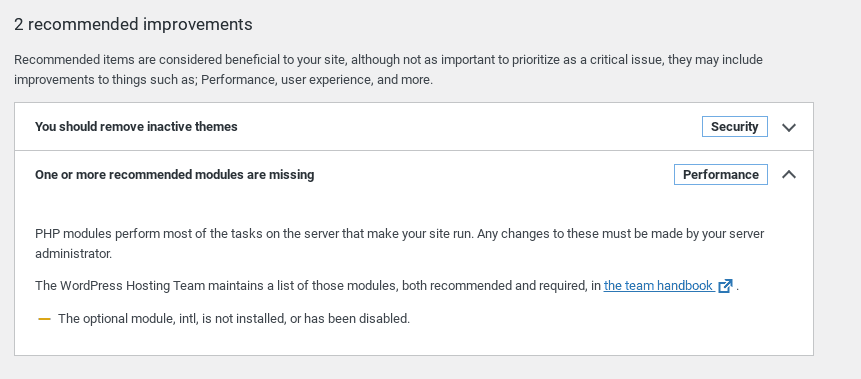This screenshot has width=861, height=379.
Task: Click the '2 recommended improvements' heading
Action: 133,25
